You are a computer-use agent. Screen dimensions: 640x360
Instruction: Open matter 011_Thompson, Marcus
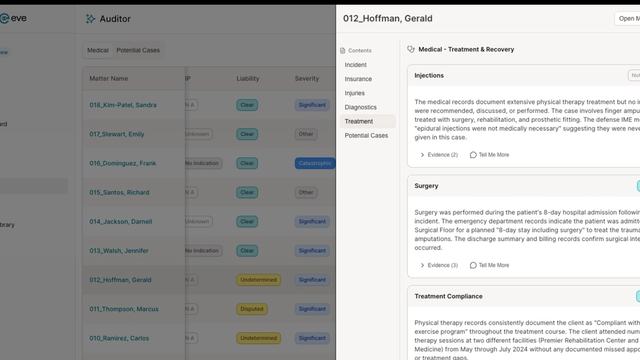coord(124,309)
